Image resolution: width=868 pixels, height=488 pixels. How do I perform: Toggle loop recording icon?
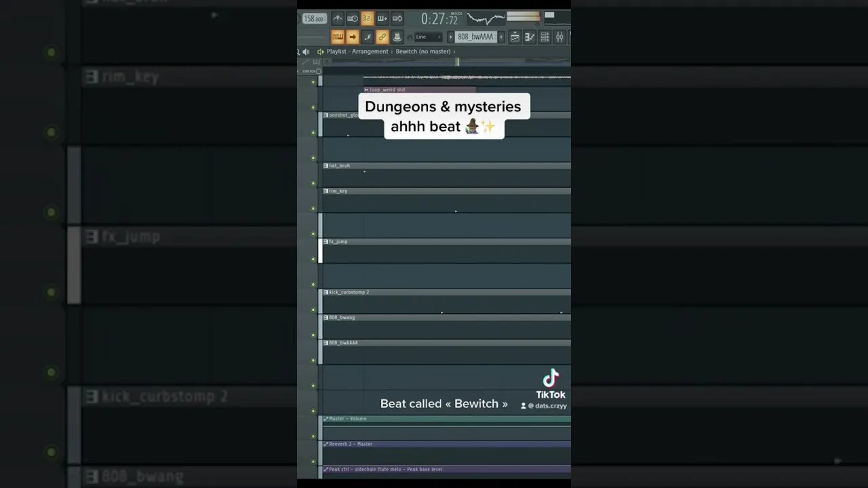tap(397, 18)
